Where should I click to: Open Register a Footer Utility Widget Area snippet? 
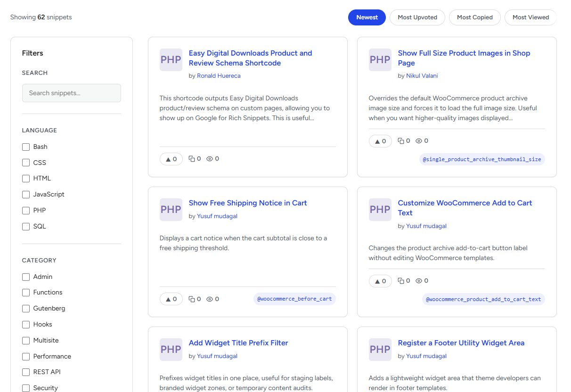[461, 343]
